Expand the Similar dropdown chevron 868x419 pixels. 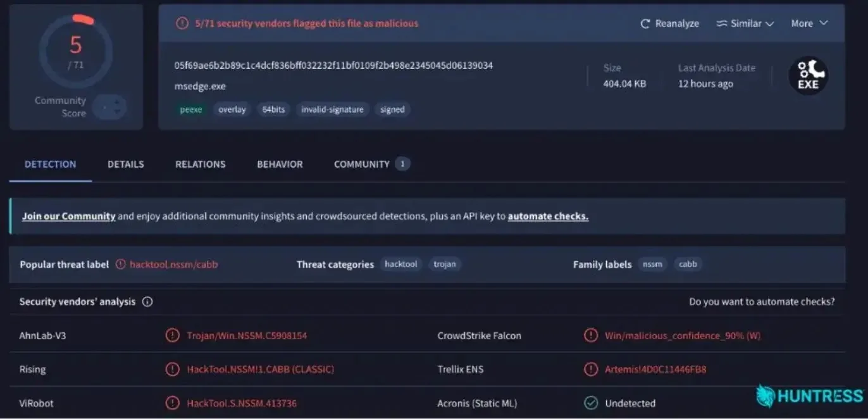click(x=770, y=24)
